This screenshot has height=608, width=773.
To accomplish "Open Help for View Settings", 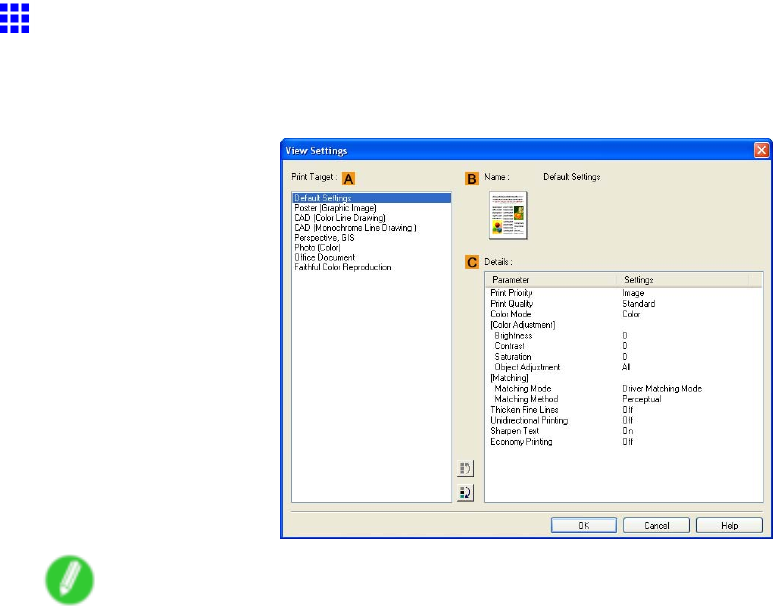I will click(729, 525).
